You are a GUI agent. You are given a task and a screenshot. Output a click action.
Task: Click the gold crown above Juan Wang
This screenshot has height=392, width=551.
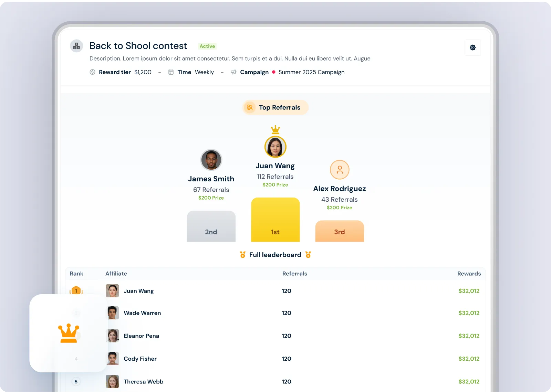click(x=275, y=130)
